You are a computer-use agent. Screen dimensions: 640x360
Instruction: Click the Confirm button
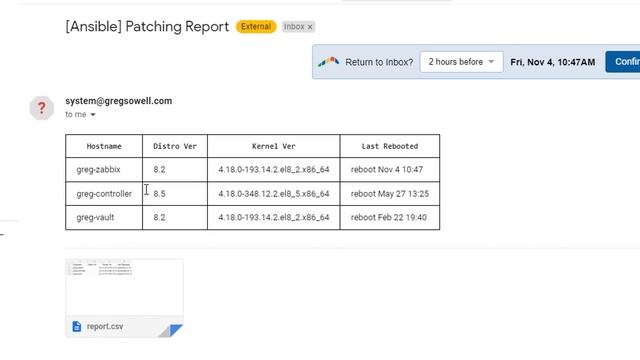pyautogui.click(x=624, y=62)
